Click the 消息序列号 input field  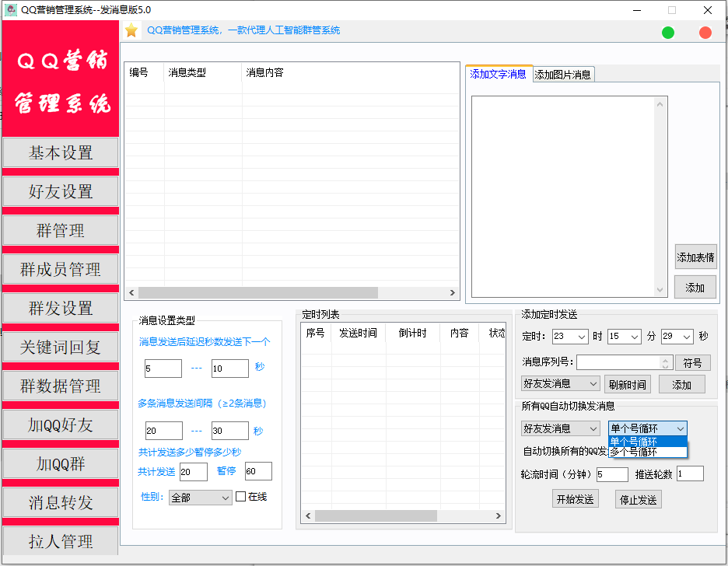[x=618, y=363]
